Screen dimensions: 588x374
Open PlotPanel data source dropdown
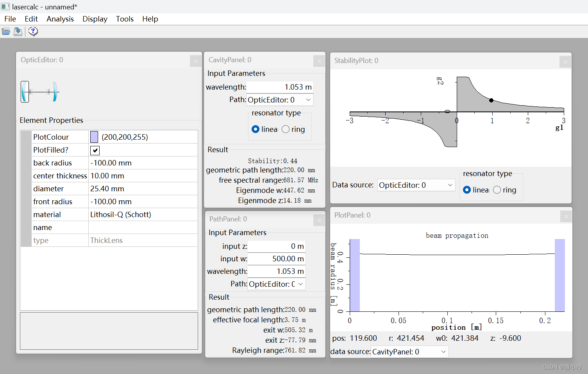pyautogui.click(x=409, y=352)
